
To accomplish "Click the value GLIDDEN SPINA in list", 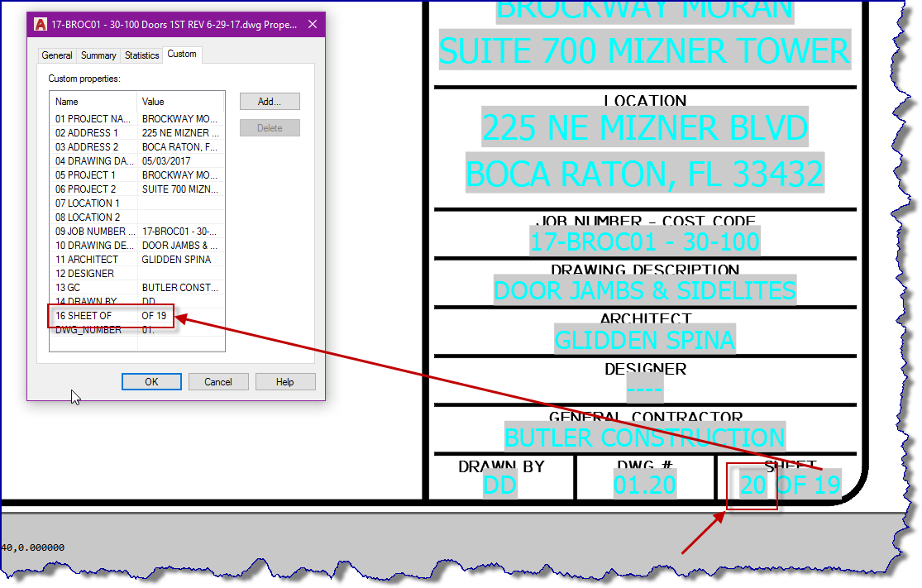I will (176, 260).
